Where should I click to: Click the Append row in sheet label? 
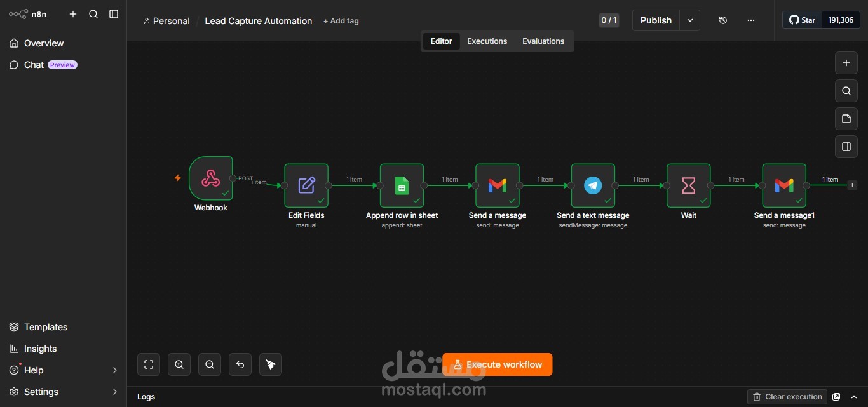pyautogui.click(x=402, y=215)
